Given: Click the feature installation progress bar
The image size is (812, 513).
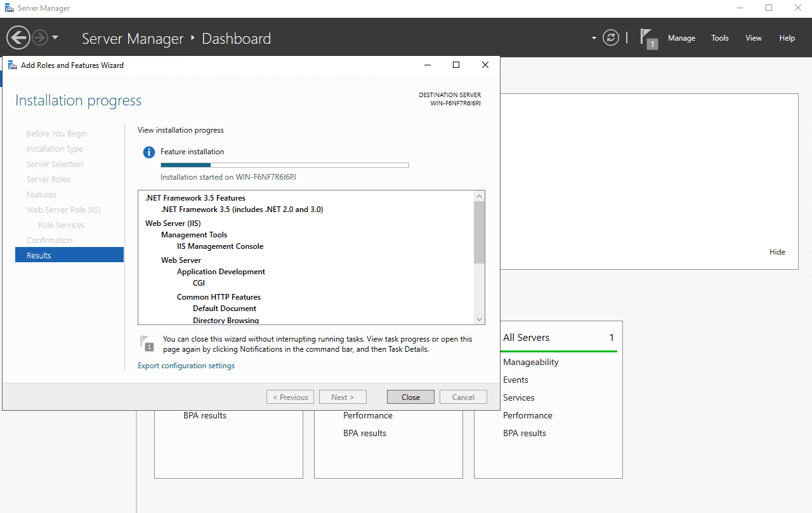Looking at the screenshot, I should [284, 165].
